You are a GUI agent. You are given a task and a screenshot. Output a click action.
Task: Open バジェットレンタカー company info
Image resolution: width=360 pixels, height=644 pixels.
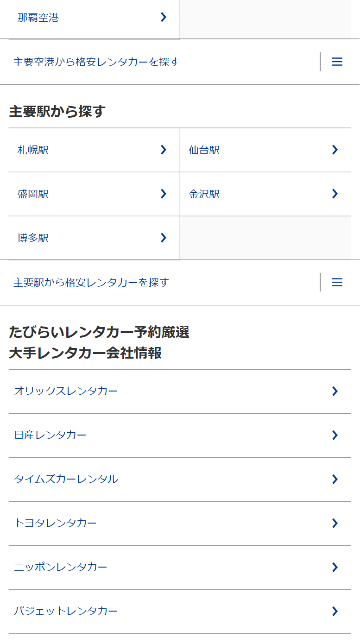pyautogui.click(x=66, y=611)
